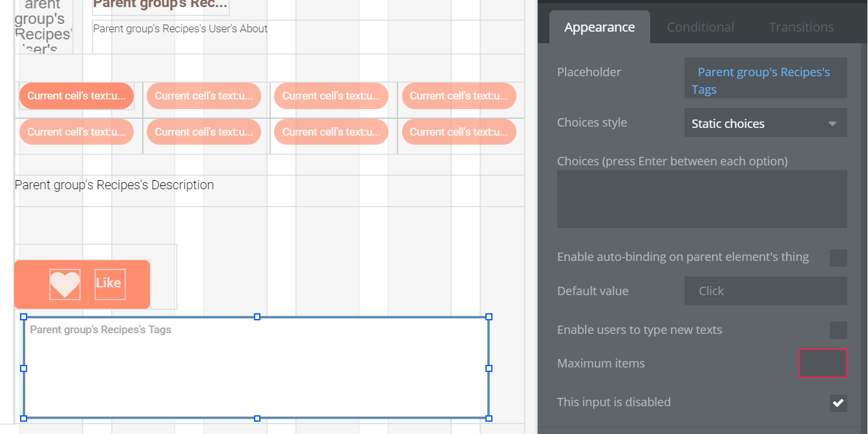
Task: Switch to the Conditional tab
Action: [x=700, y=27]
